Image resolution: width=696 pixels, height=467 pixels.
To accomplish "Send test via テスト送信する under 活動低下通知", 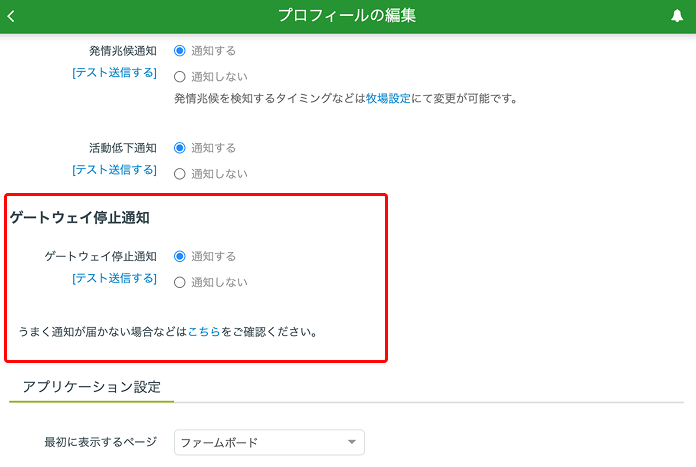I will 114,170.
